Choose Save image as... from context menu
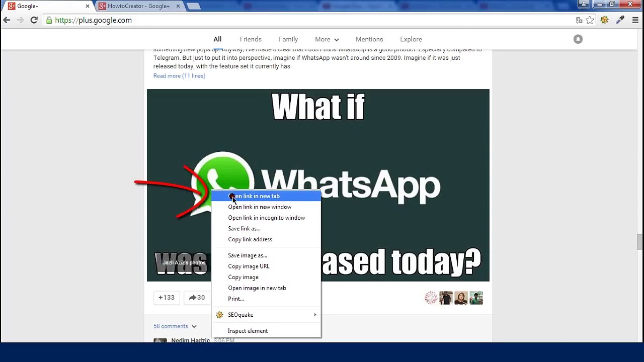 [266, 255]
